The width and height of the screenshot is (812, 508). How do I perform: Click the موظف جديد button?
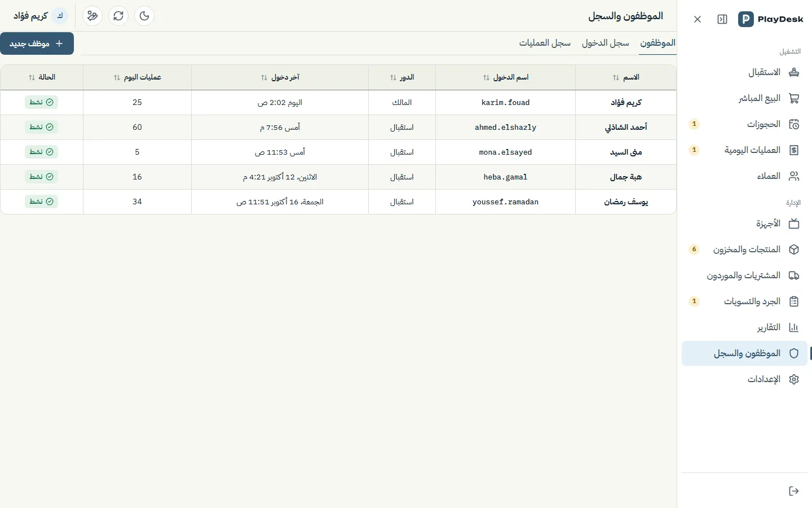tap(37, 43)
